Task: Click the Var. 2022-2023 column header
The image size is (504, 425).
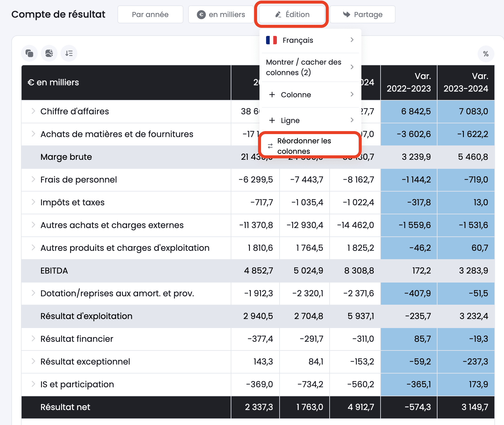Action: (x=409, y=82)
